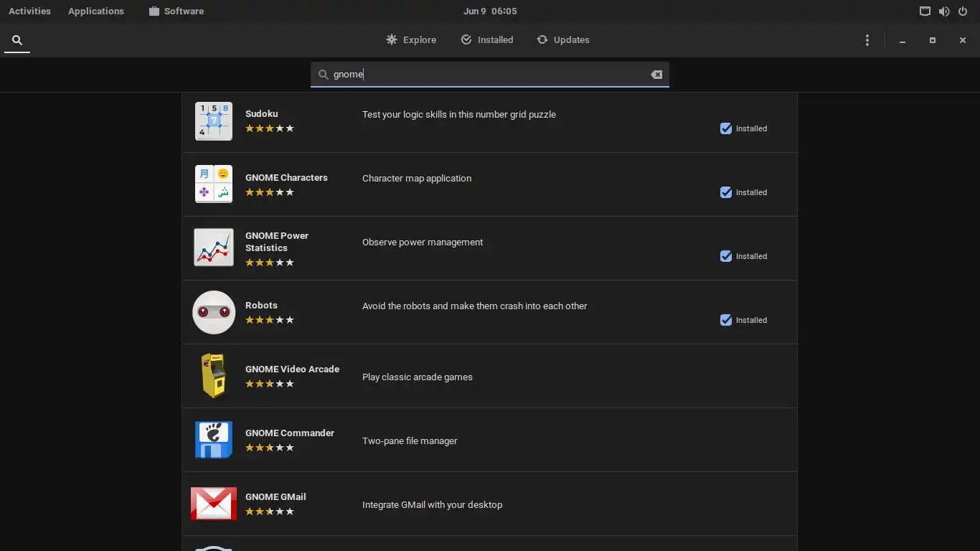Open the GNOME Commander title
This screenshot has width=980, height=551.
290,433
